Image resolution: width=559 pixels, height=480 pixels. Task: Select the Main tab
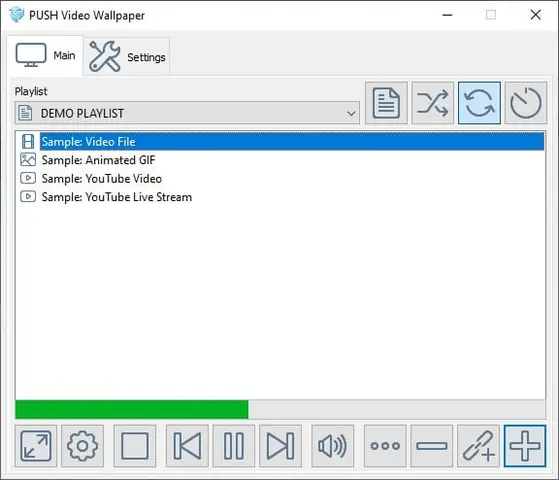(x=45, y=56)
